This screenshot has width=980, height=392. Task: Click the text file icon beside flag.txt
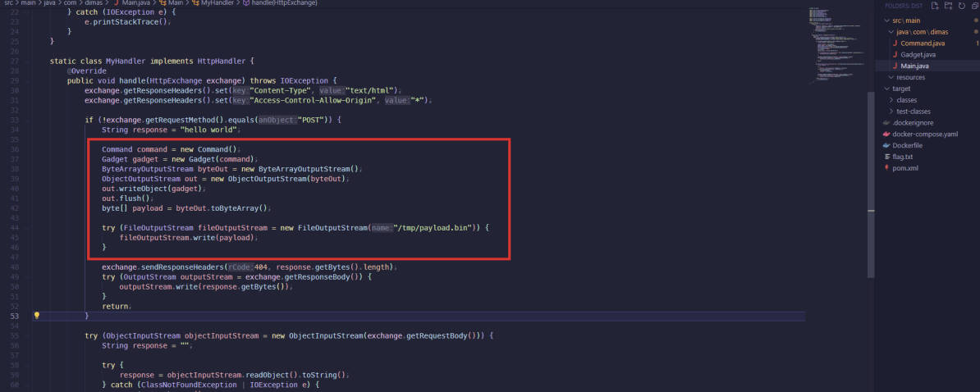(x=886, y=157)
